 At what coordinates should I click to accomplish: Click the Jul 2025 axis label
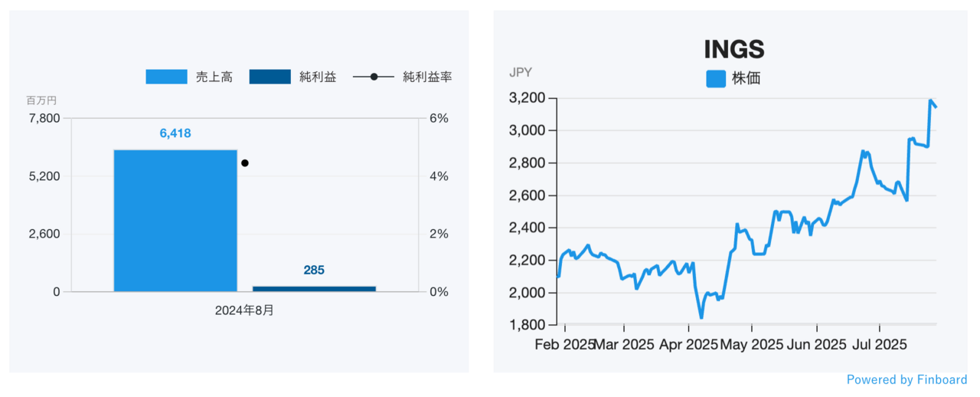pyautogui.click(x=878, y=345)
